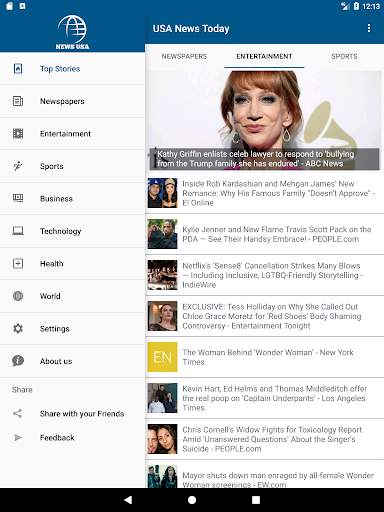The height and width of the screenshot is (512, 384).
Task: Tap the Settings gear icon
Action: (x=18, y=328)
